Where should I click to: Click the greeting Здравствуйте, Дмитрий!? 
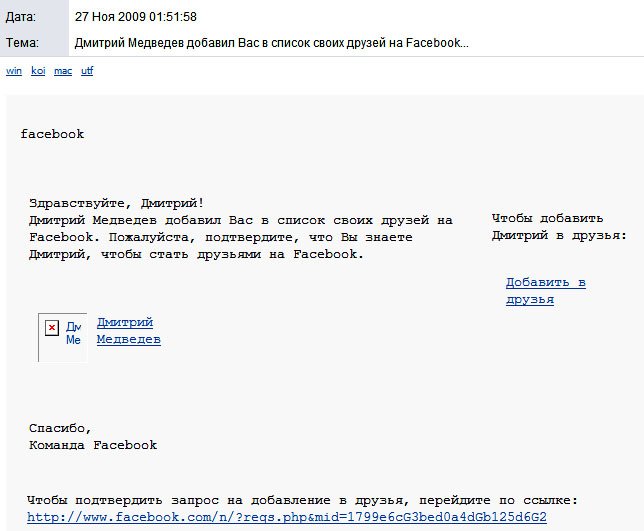116,202
